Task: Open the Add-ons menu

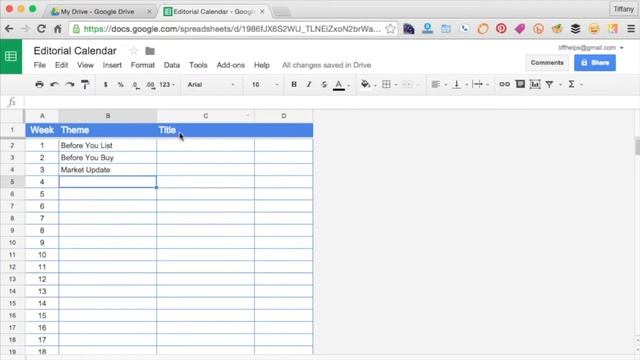Action: tap(231, 65)
